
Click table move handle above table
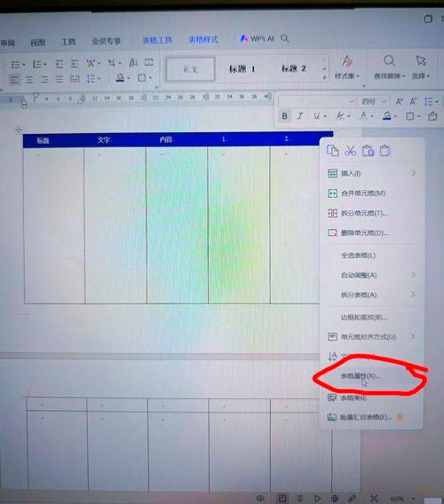[19, 130]
